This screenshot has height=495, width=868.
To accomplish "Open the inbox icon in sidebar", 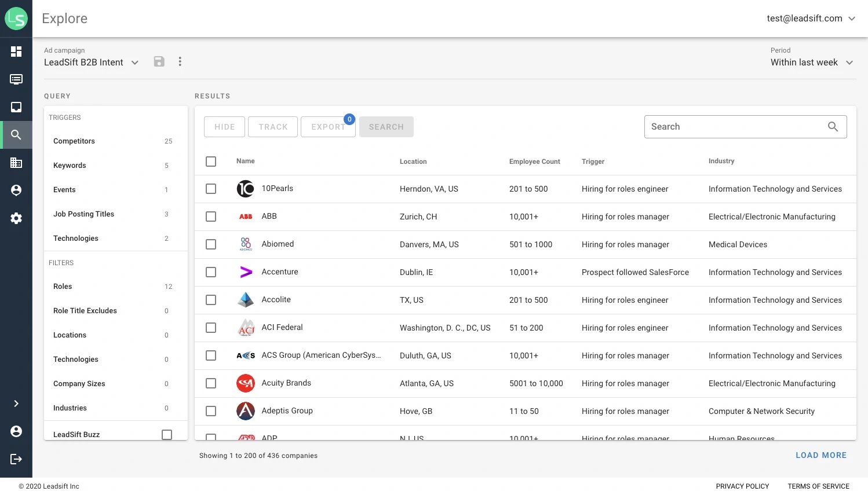I will pyautogui.click(x=16, y=107).
